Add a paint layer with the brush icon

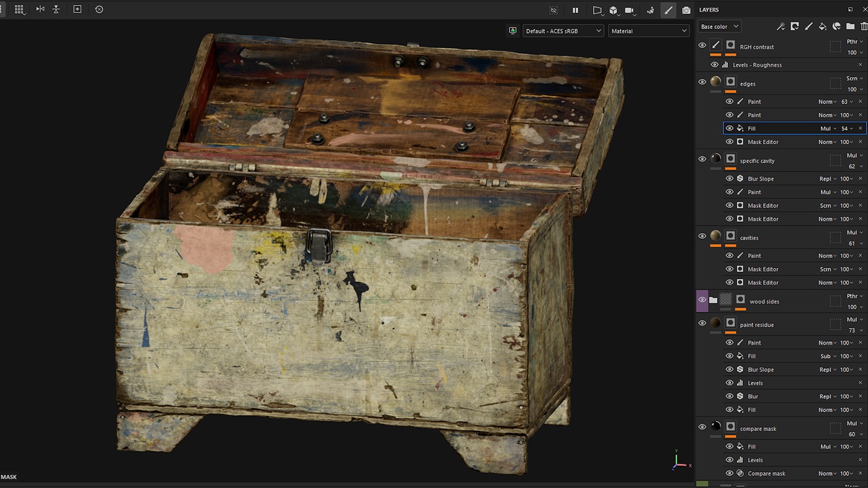coord(809,26)
